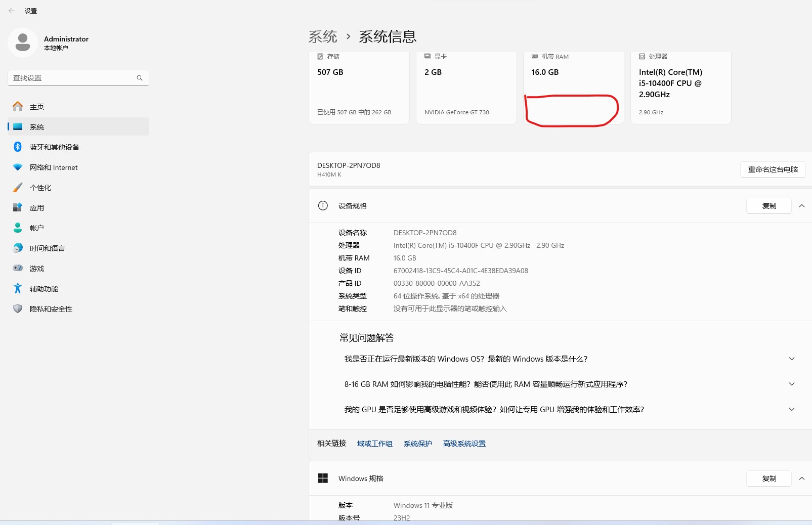Open Accessibility (辅助功能) icon
The height and width of the screenshot is (525, 812).
tap(18, 289)
